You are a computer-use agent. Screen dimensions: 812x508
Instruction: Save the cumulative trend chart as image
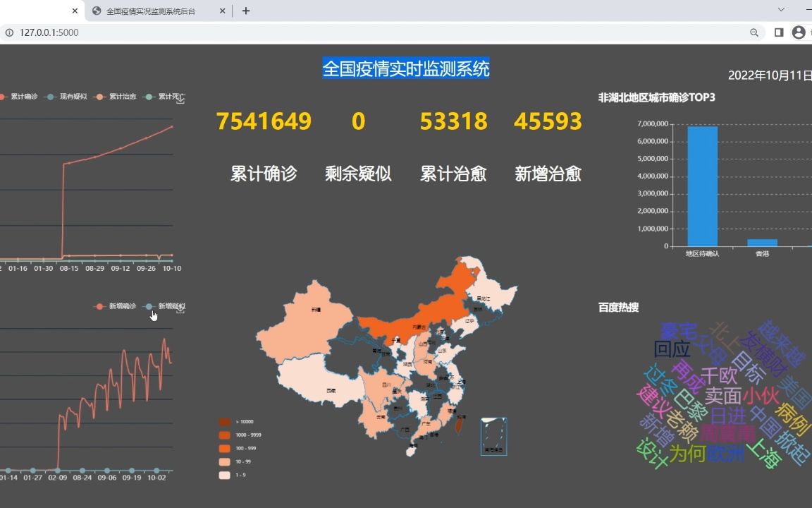tap(180, 99)
